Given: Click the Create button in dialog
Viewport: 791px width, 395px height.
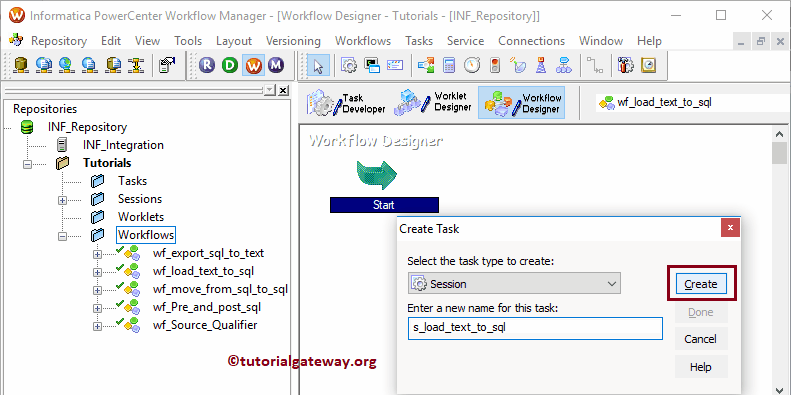Looking at the screenshot, I should pos(701,284).
